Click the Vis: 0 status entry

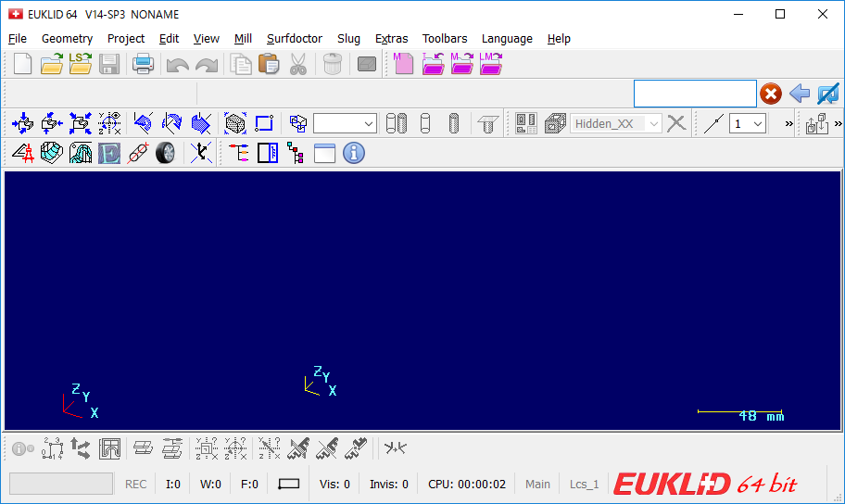click(334, 484)
